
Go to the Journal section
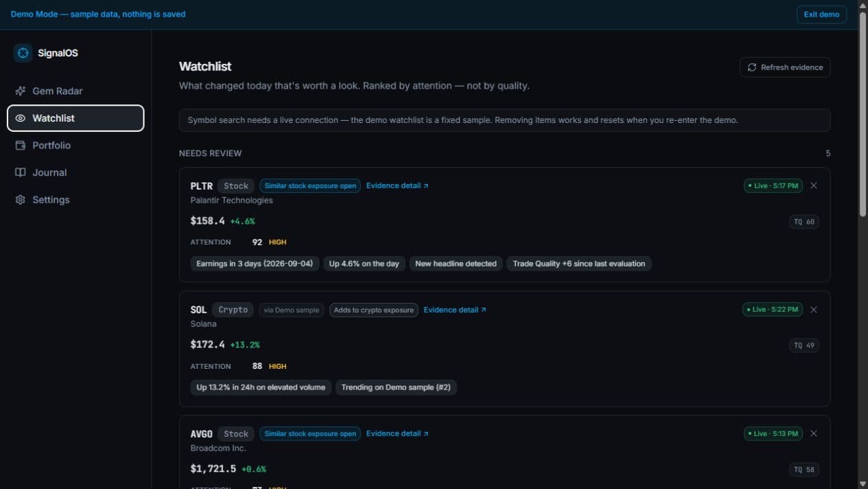(75, 172)
